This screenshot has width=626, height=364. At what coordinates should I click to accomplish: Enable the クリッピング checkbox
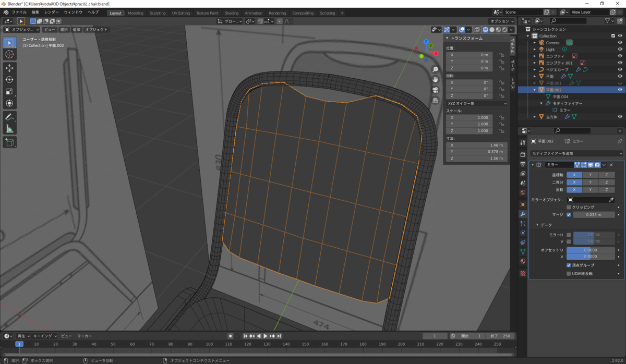click(x=569, y=207)
